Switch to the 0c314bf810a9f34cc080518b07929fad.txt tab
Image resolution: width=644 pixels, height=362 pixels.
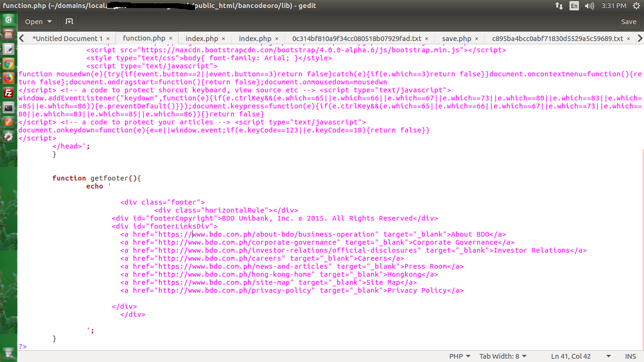click(x=357, y=39)
